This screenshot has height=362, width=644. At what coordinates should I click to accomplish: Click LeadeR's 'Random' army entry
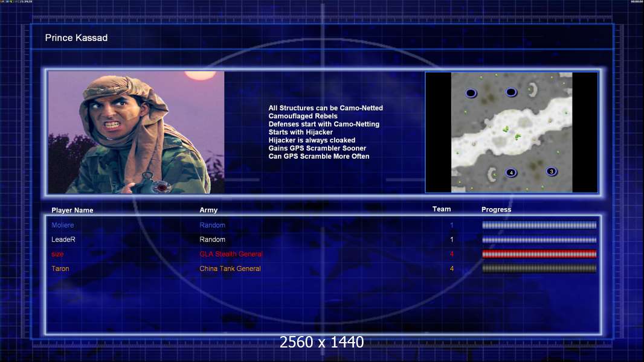[x=212, y=240]
